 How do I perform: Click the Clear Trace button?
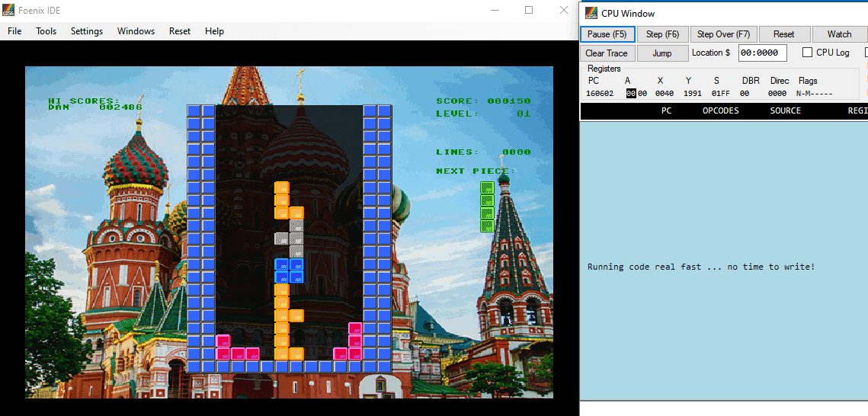(607, 53)
